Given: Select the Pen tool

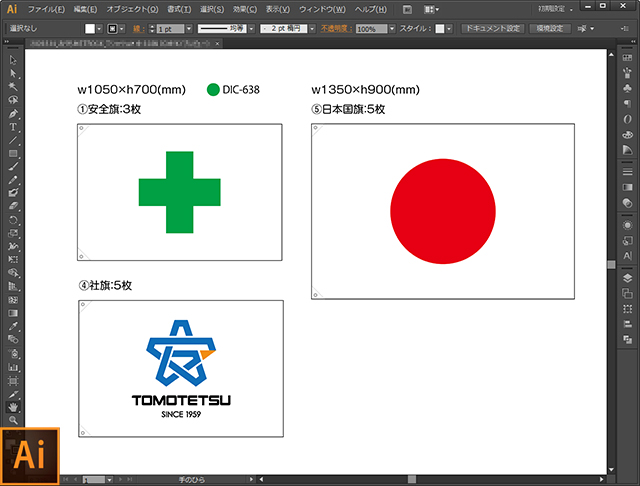Looking at the screenshot, I should click(13, 113).
